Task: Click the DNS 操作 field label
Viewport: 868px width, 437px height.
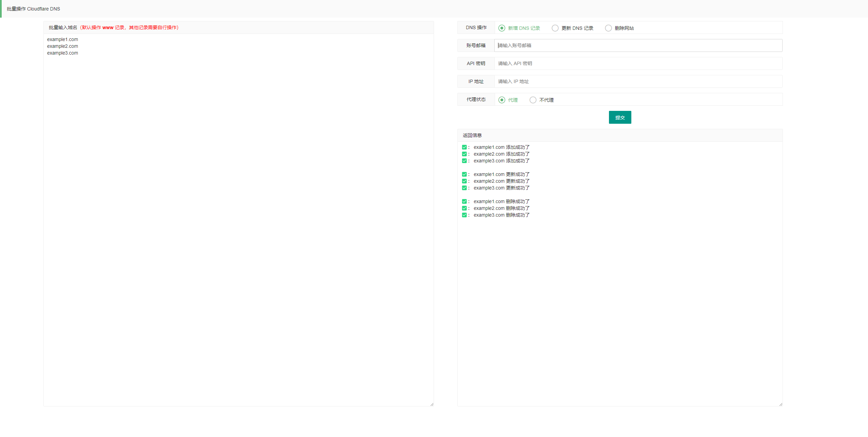Action: point(476,27)
